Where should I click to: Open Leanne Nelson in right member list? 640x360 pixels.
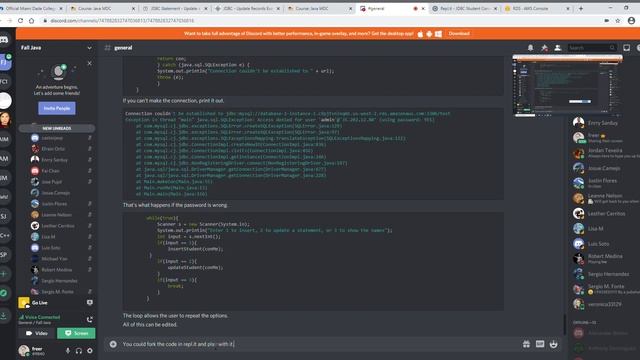604,198
